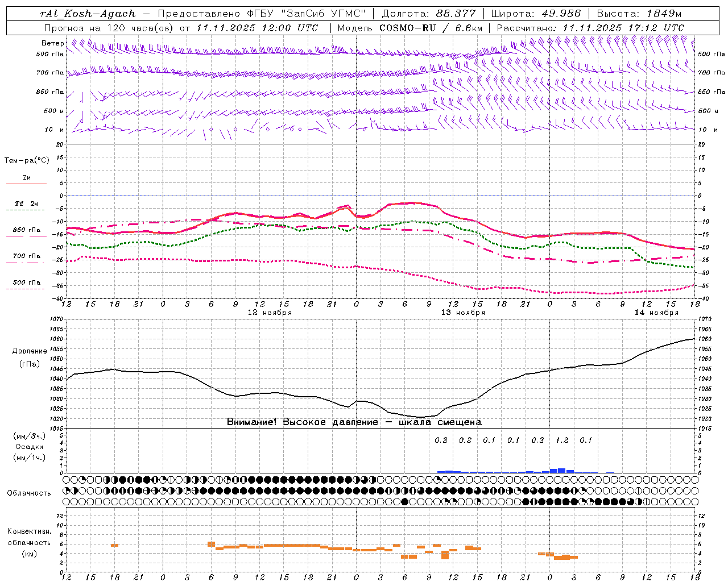Click the orange convective cloud marker at hour 18 on 11 November

[114, 546]
